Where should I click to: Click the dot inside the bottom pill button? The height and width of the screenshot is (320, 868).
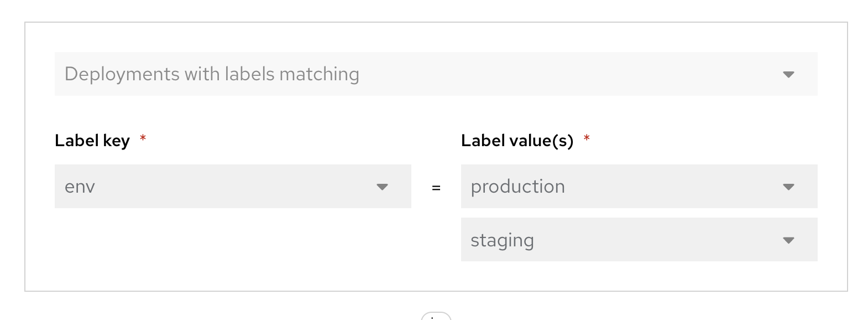[432, 318]
